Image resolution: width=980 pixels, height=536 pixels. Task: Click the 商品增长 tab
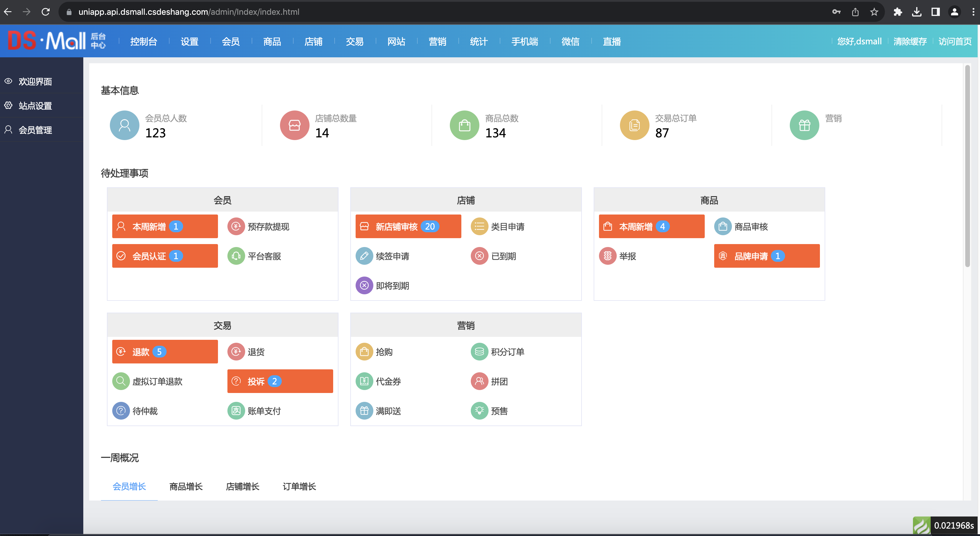(x=185, y=486)
